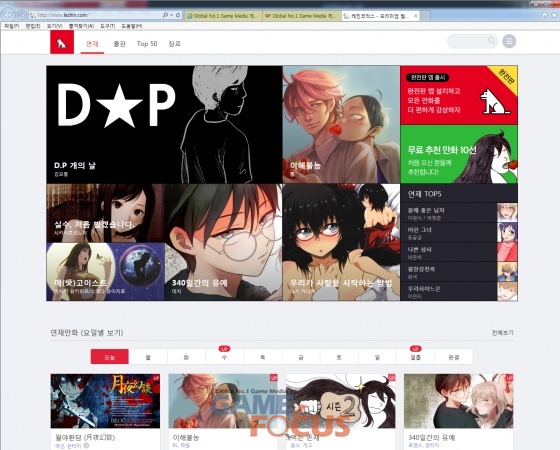The image size is (560, 450).
Task: Close the Lezhin Comics browser tab
Action: click(x=415, y=16)
